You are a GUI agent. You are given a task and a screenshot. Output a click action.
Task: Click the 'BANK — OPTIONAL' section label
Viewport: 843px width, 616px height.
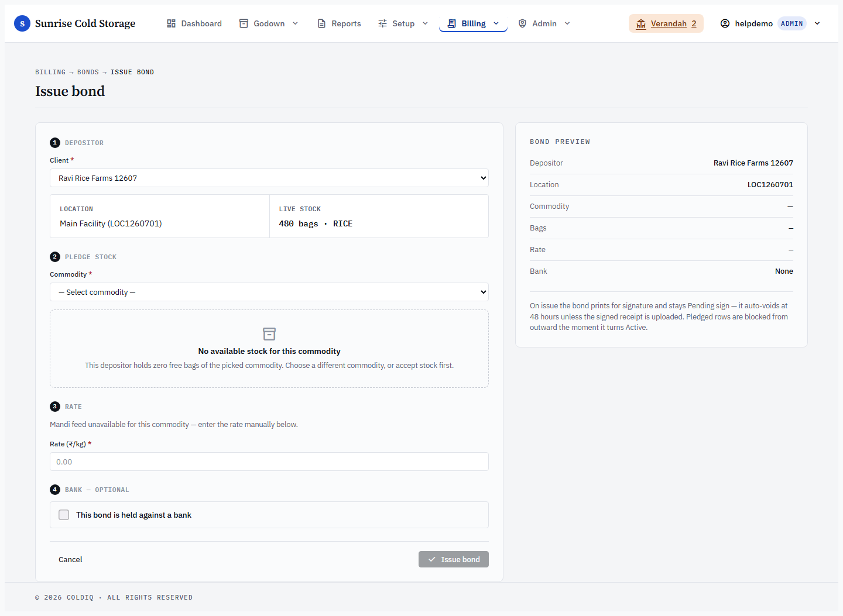97,490
